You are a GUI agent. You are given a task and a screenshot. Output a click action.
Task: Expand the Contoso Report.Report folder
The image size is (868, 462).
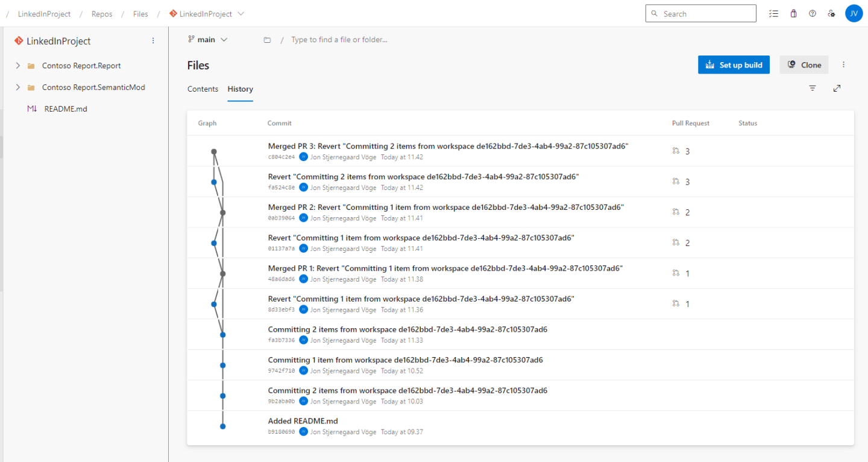(17, 66)
